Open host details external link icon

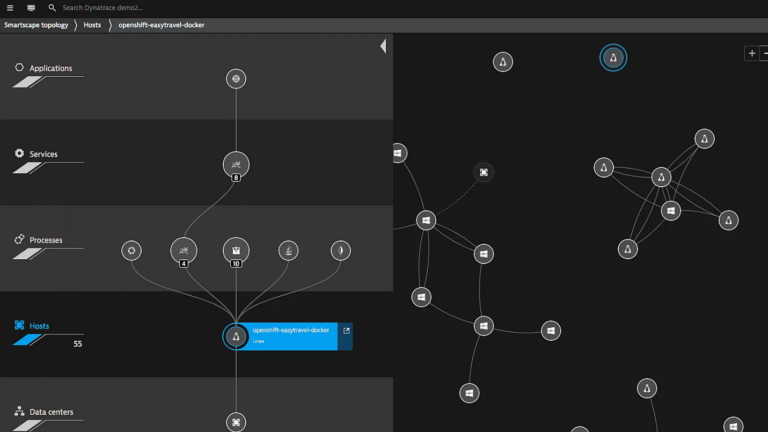(346, 331)
